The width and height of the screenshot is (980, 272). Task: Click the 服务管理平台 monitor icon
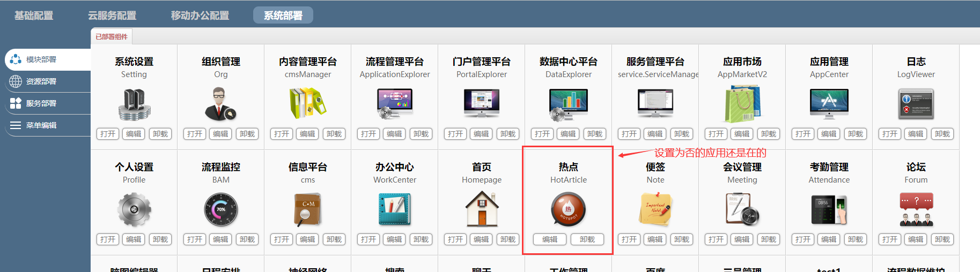tap(655, 103)
